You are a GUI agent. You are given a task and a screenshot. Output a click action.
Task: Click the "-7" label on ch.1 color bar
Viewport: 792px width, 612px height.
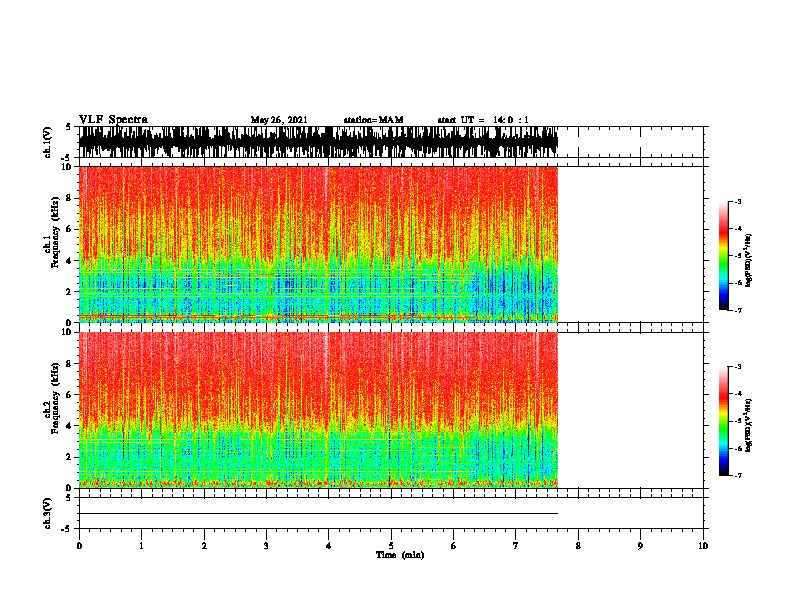click(737, 310)
